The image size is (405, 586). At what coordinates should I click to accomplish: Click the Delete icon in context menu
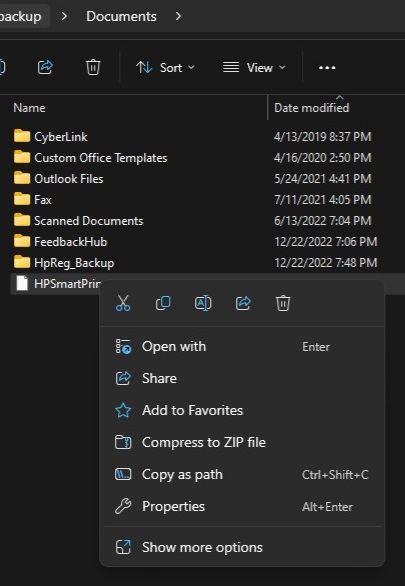coord(283,303)
